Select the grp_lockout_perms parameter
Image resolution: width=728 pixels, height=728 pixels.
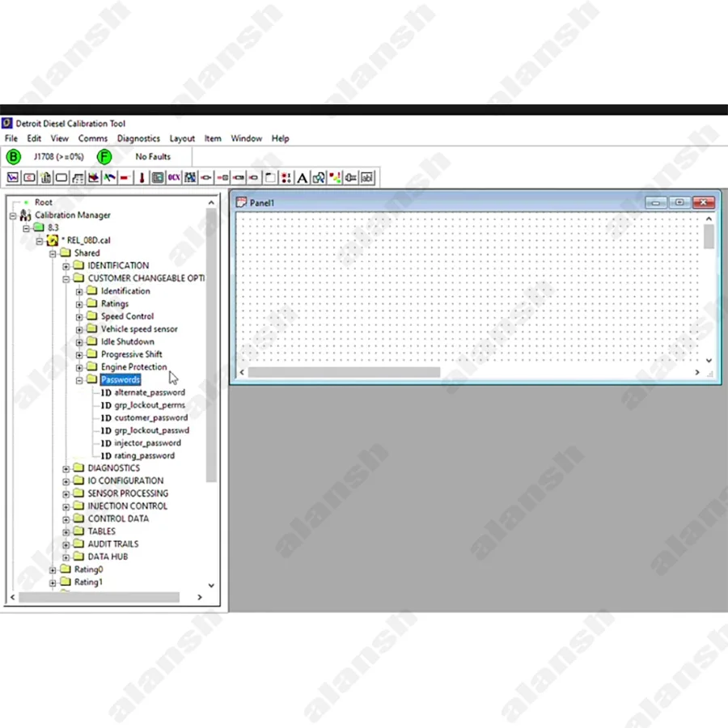tap(150, 405)
